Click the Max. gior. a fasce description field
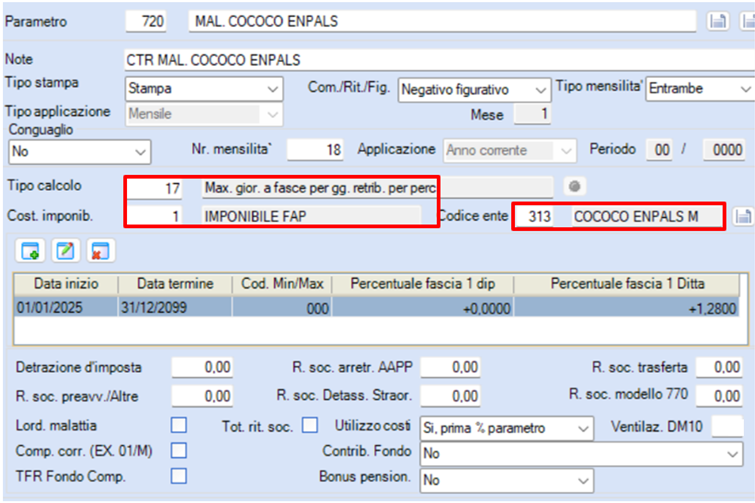The width and height of the screenshot is (755, 503). 378,188
